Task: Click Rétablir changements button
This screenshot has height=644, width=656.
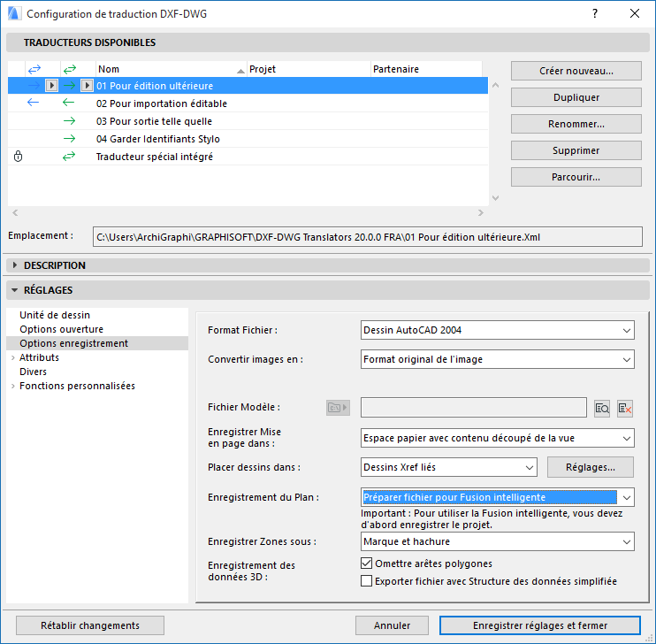Action: point(90,625)
